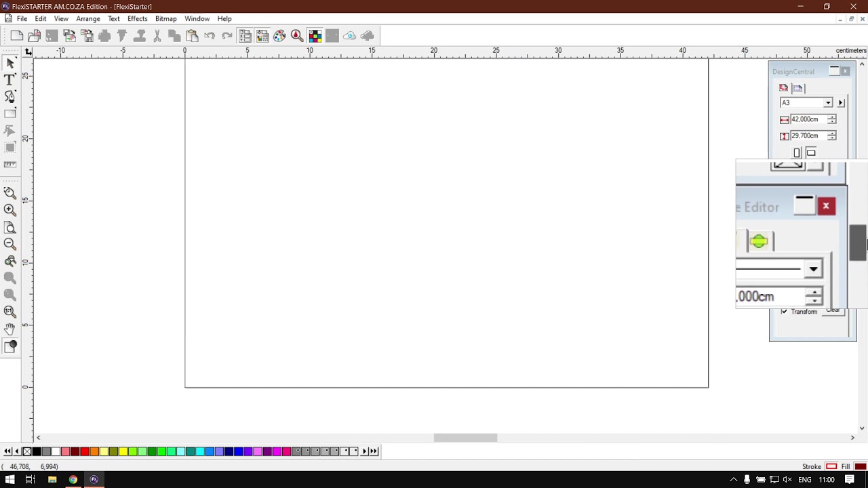
Task: Show next palette colors
Action: click(x=365, y=451)
